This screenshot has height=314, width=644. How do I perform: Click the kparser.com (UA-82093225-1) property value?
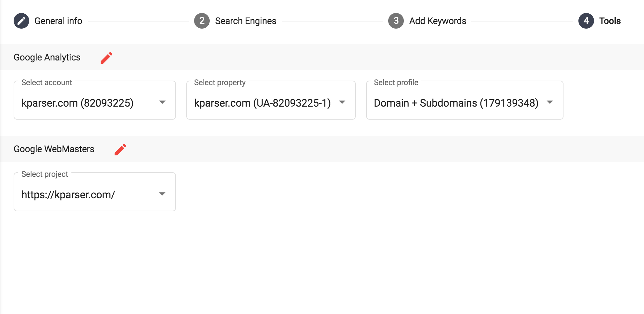click(x=262, y=103)
